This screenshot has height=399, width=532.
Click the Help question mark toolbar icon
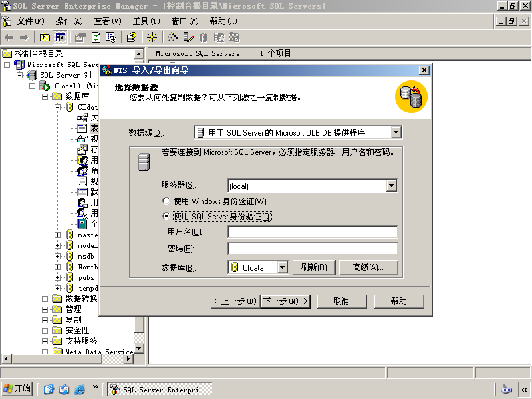point(131,37)
